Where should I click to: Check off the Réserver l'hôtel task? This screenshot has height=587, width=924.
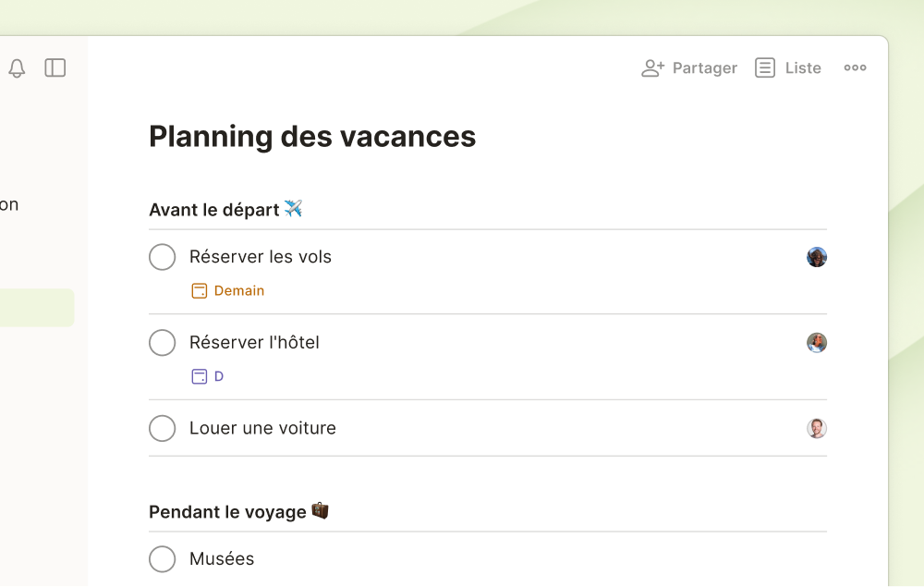point(162,342)
